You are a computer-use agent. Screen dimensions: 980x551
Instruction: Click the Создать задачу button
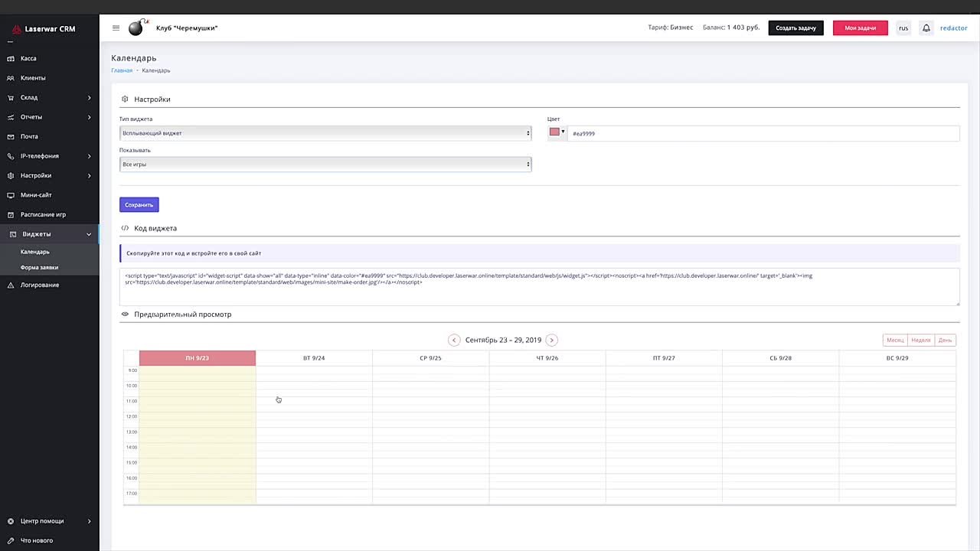[x=796, y=28]
